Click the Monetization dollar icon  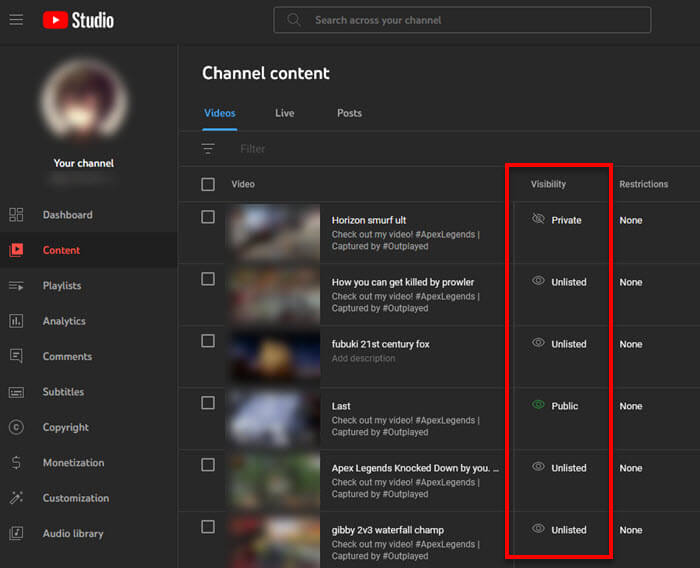tap(16, 463)
